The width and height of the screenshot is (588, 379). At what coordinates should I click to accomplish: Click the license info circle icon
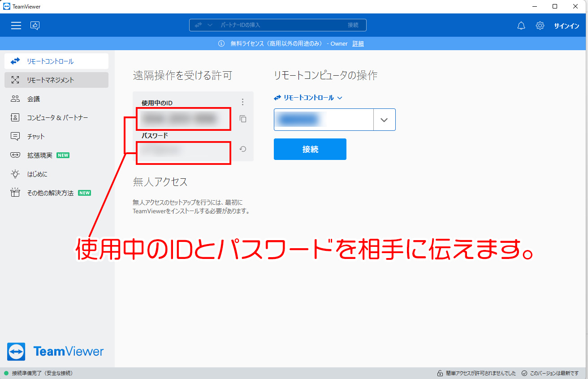click(x=221, y=43)
